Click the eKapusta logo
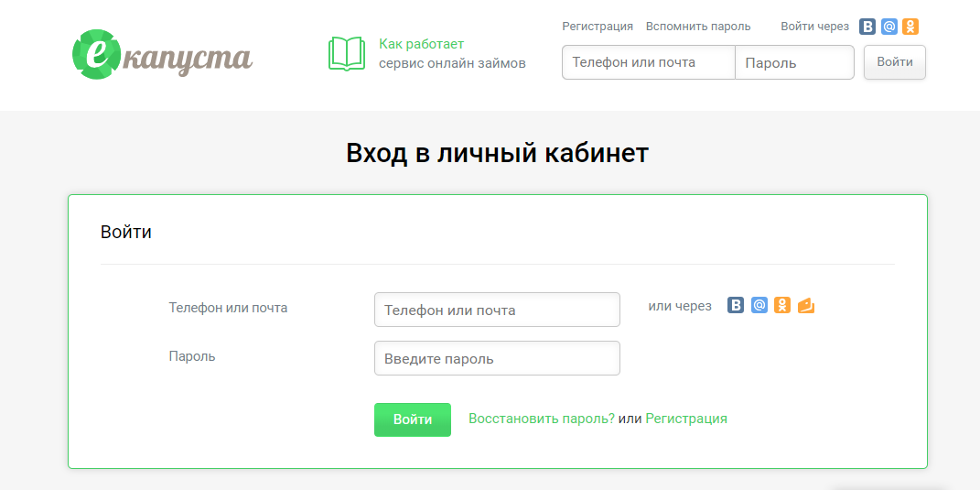980x490 pixels. pos(162,54)
